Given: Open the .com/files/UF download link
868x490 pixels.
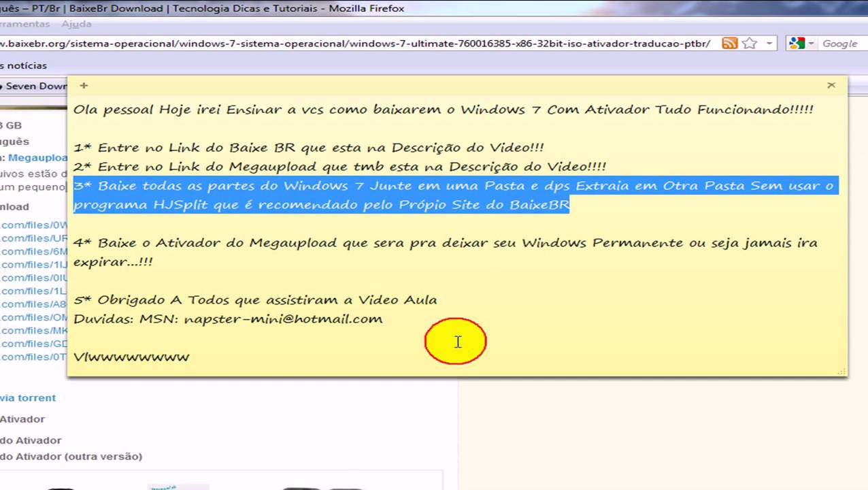Looking at the screenshot, I should click(x=34, y=238).
